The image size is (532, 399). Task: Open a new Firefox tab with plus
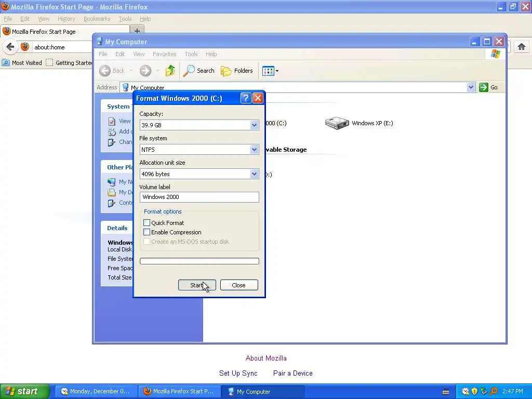[137, 31]
